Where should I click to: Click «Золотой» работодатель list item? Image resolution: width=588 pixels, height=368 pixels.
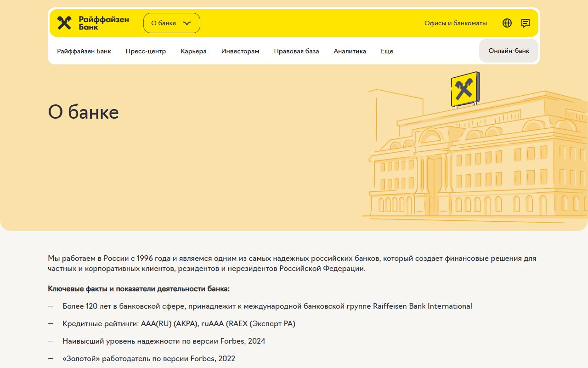point(149,359)
